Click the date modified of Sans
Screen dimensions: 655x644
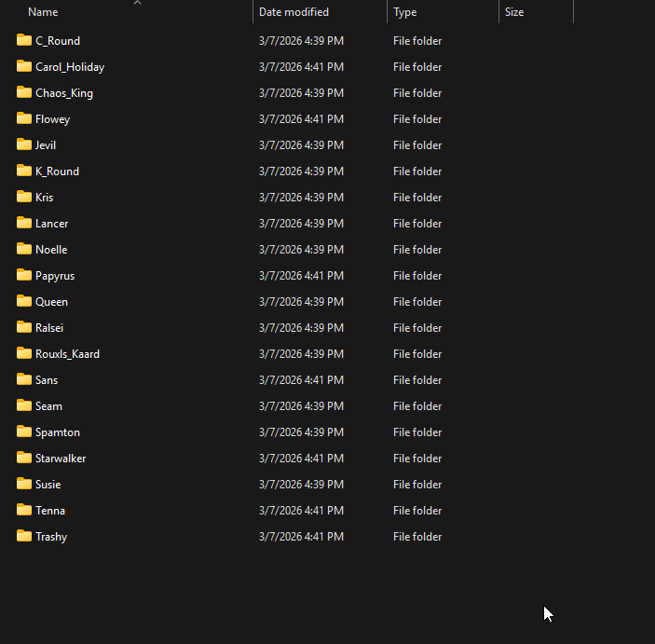[x=301, y=380]
